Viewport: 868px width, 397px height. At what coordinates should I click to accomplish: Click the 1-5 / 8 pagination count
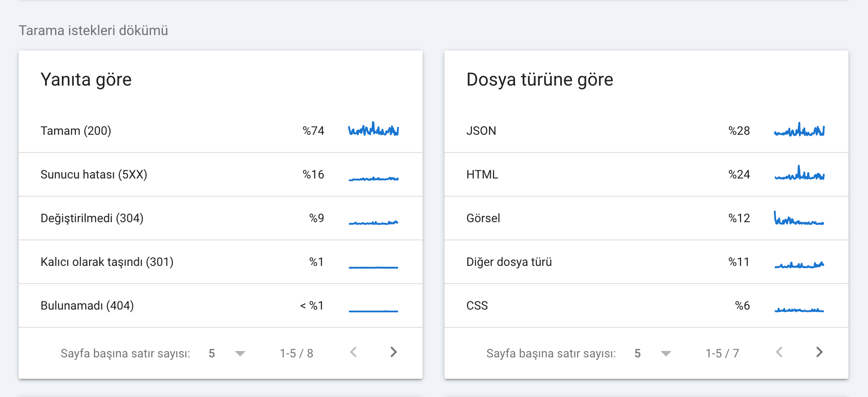297,353
